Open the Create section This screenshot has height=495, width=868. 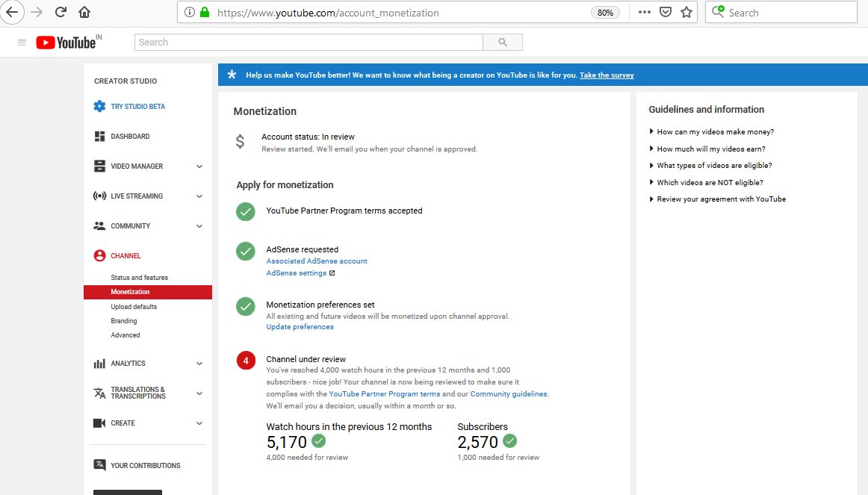(114, 423)
